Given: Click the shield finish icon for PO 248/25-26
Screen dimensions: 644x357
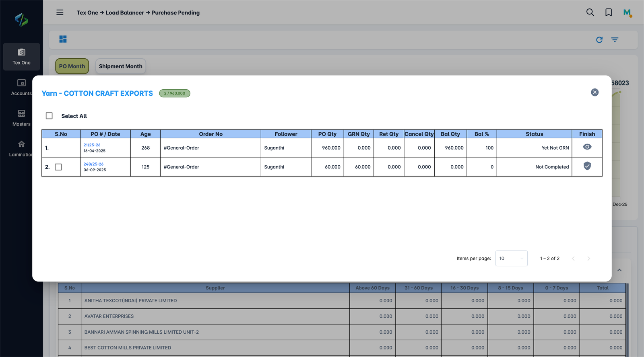Looking at the screenshot, I should (587, 166).
